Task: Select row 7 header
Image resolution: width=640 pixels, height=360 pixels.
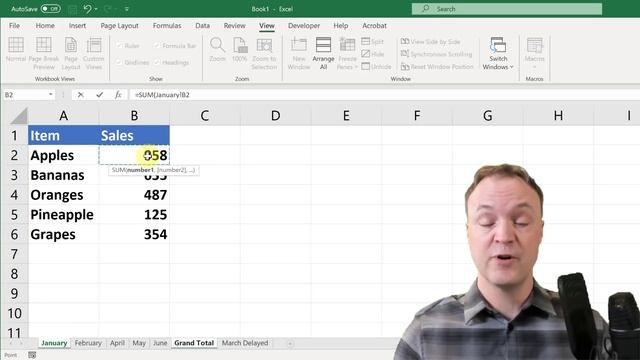Action: [14, 254]
